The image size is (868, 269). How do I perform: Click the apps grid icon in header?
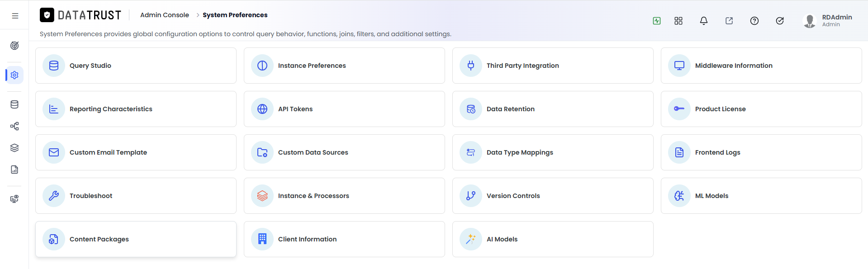(x=678, y=21)
